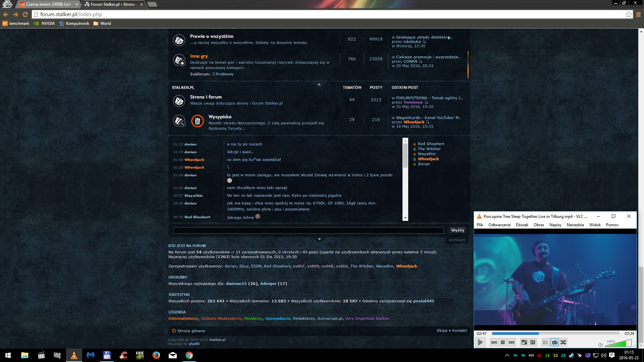Launch Firefox from taskbar
This screenshot has height=362, width=644.
coord(156,355)
